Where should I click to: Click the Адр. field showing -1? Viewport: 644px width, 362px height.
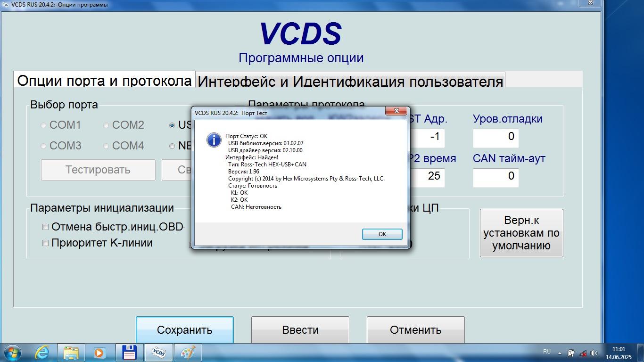point(427,137)
